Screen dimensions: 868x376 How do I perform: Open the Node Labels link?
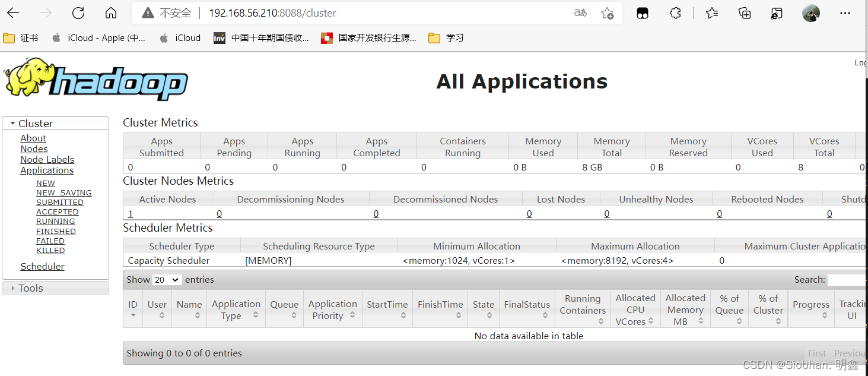coord(47,160)
